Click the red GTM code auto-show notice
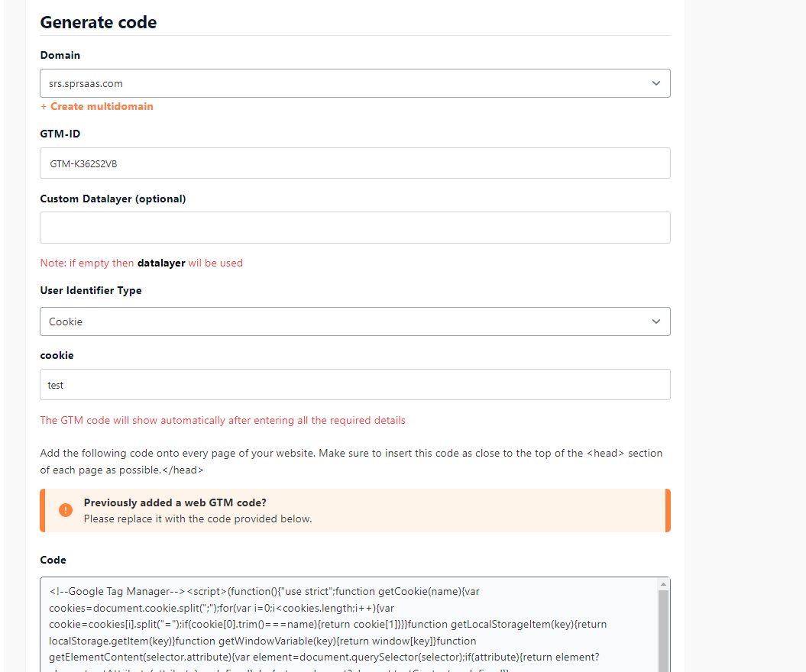 point(222,420)
